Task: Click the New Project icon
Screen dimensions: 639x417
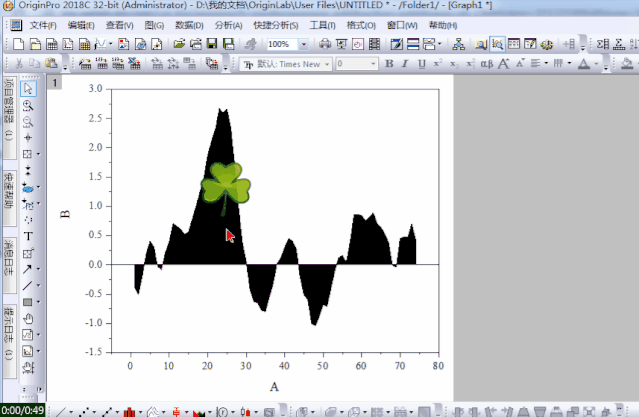Action: tap(20, 45)
